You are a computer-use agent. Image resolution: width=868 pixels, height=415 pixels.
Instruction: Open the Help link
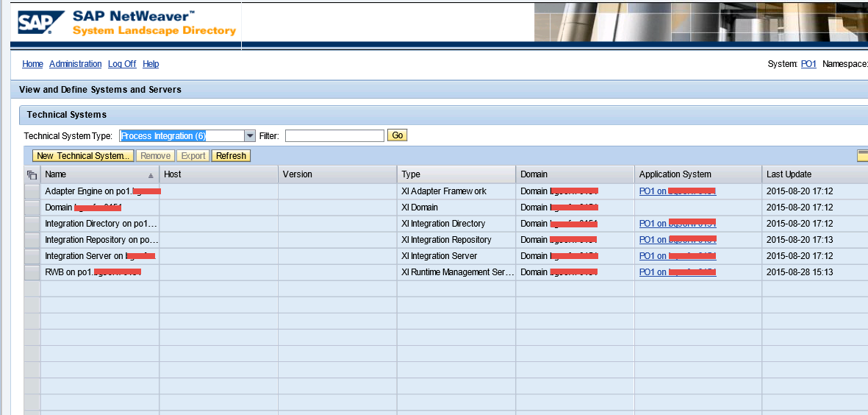click(151, 64)
